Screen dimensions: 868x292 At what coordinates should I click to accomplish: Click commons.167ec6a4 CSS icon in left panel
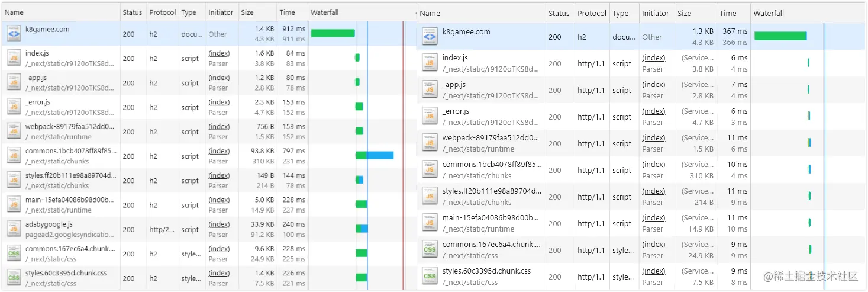pyautogui.click(x=14, y=254)
